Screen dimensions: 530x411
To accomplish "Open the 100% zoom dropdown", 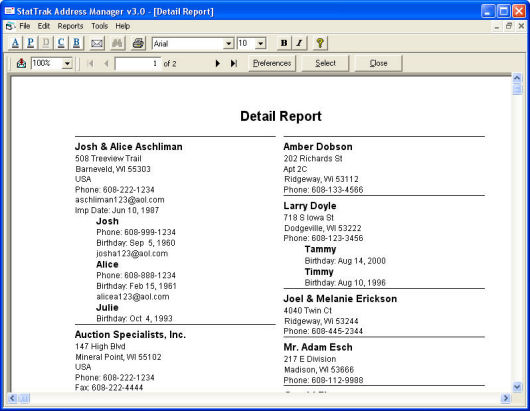I will tap(67, 63).
